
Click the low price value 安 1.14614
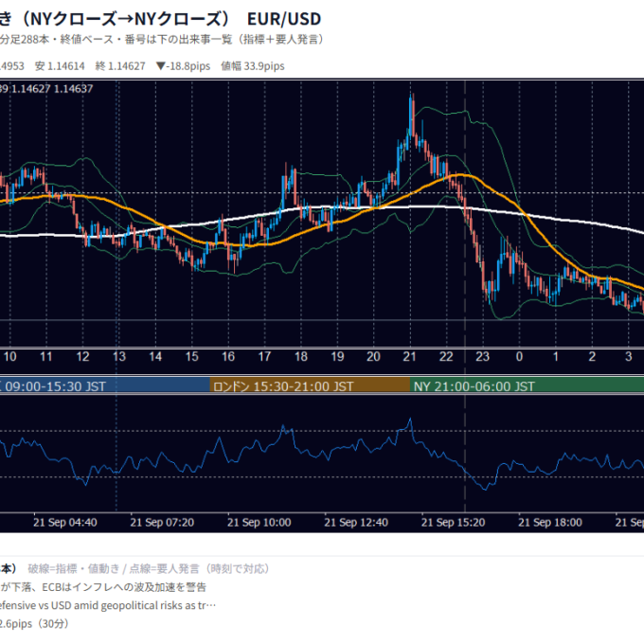pyautogui.click(x=60, y=66)
